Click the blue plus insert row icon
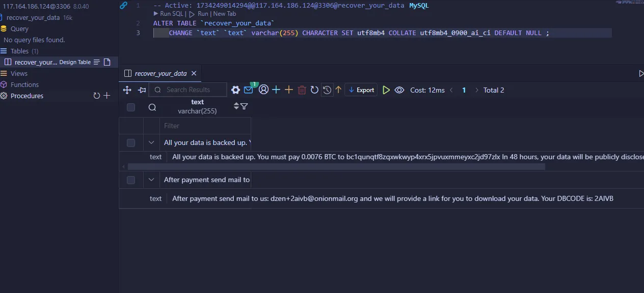Image resolution: width=644 pixels, height=293 pixels. pyautogui.click(x=276, y=90)
